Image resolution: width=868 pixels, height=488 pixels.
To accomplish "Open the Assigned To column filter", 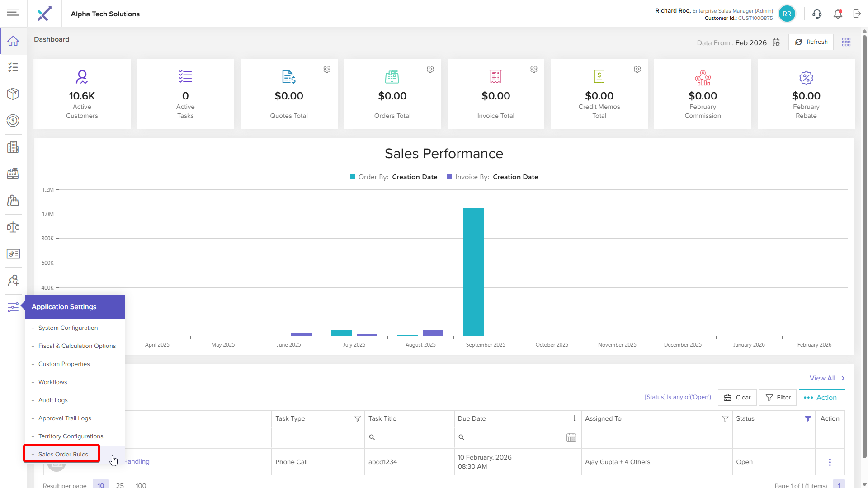I will click(725, 419).
